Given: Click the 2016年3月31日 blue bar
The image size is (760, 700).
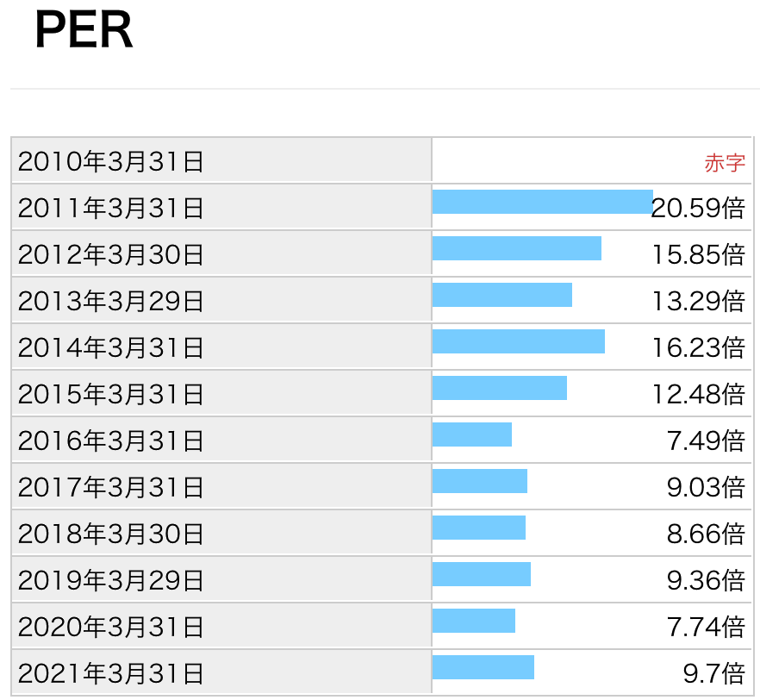Looking at the screenshot, I should (471, 434).
